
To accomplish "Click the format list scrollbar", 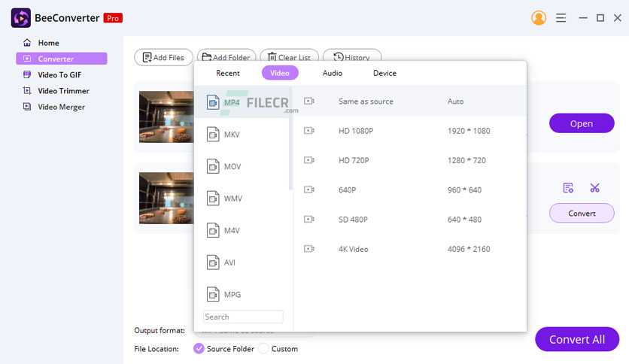I will click(x=290, y=138).
